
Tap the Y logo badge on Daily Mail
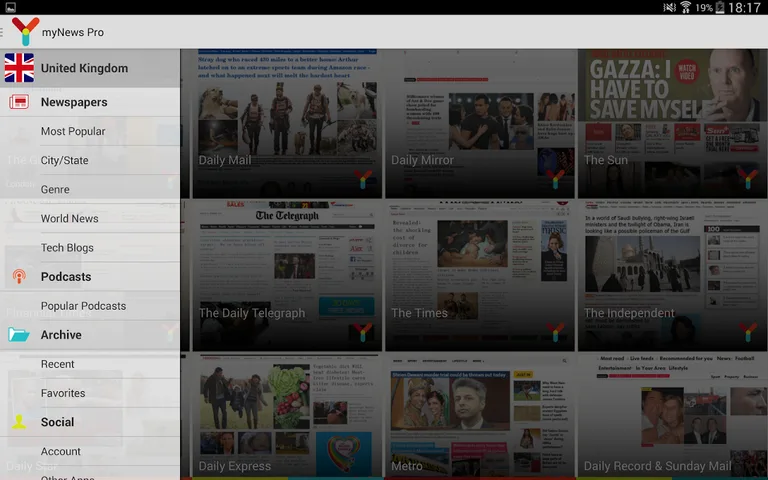click(363, 179)
